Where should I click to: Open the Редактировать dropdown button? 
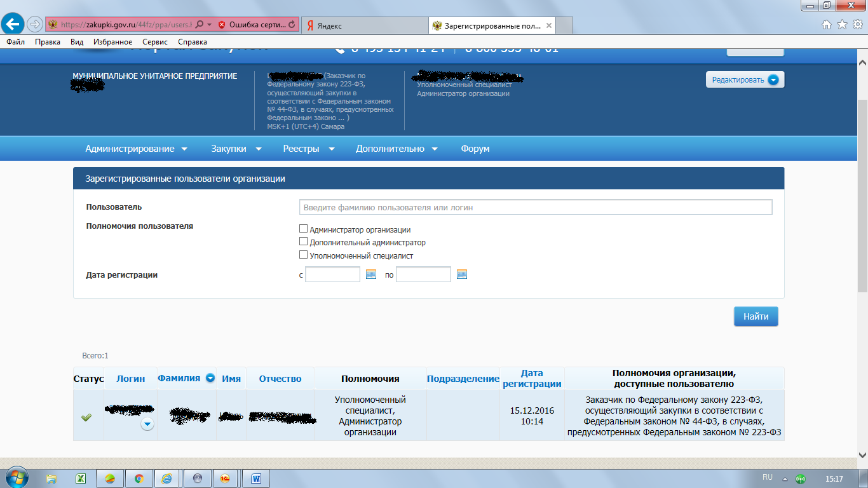[x=745, y=80]
